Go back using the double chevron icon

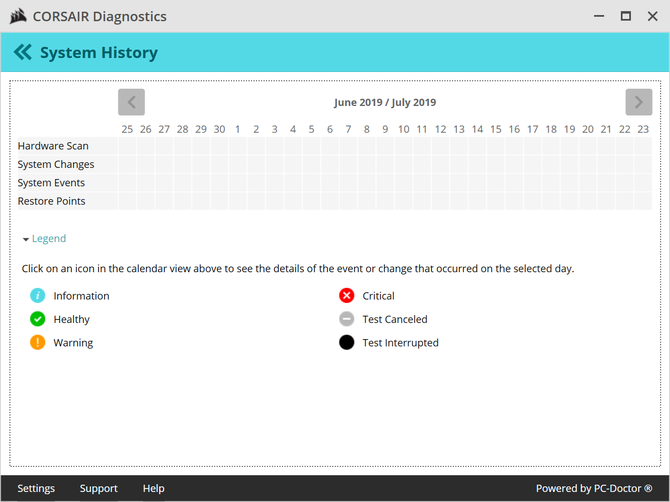(x=23, y=52)
